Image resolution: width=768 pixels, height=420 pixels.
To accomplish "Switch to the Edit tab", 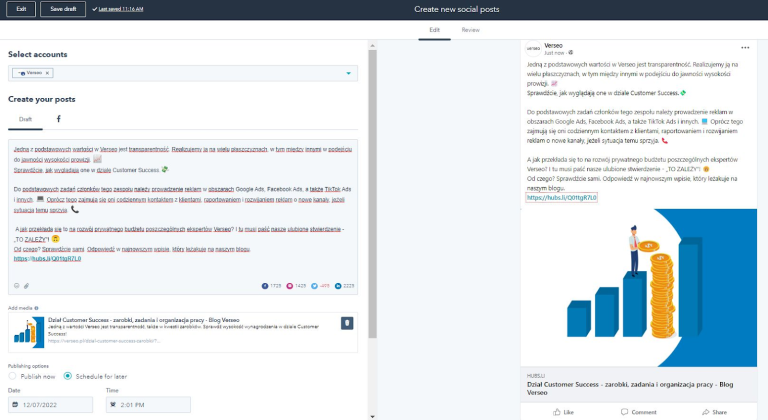I will pos(434,30).
